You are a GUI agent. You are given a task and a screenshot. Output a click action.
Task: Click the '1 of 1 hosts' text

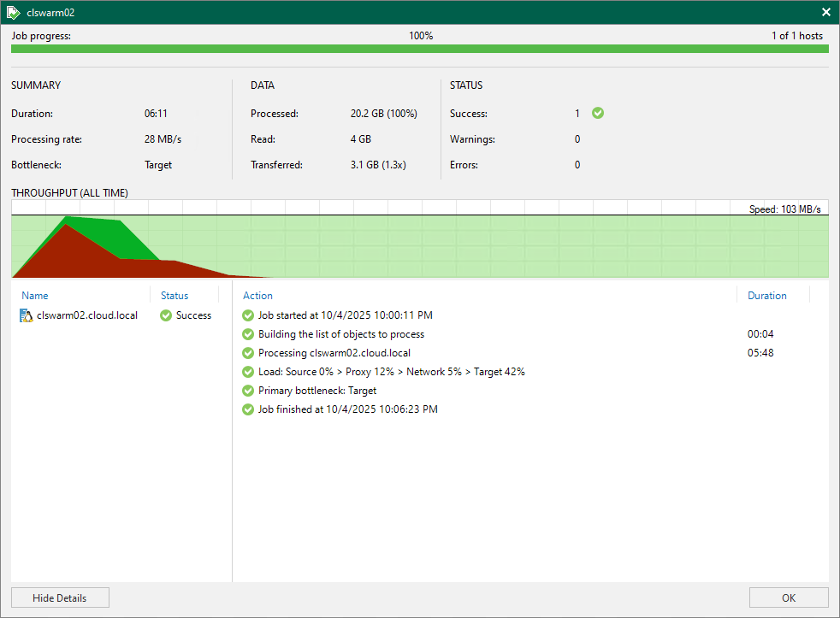pos(797,36)
